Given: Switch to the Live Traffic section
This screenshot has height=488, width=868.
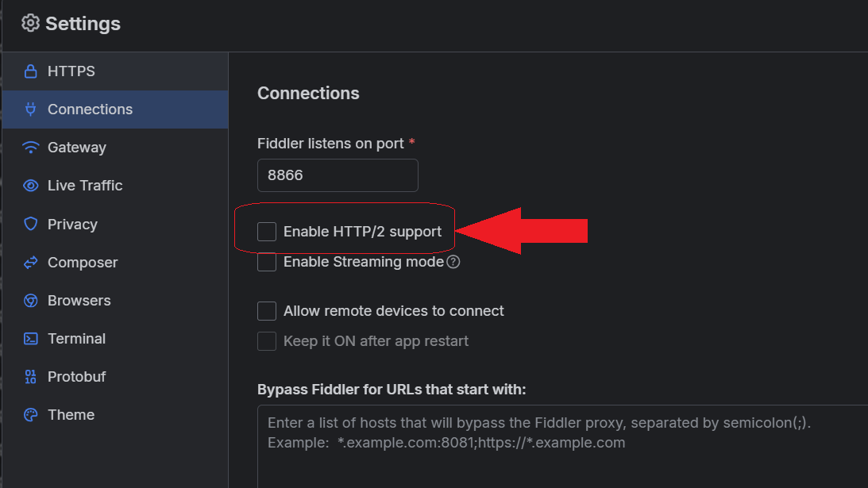Looking at the screenshot, I should point(85,186).
